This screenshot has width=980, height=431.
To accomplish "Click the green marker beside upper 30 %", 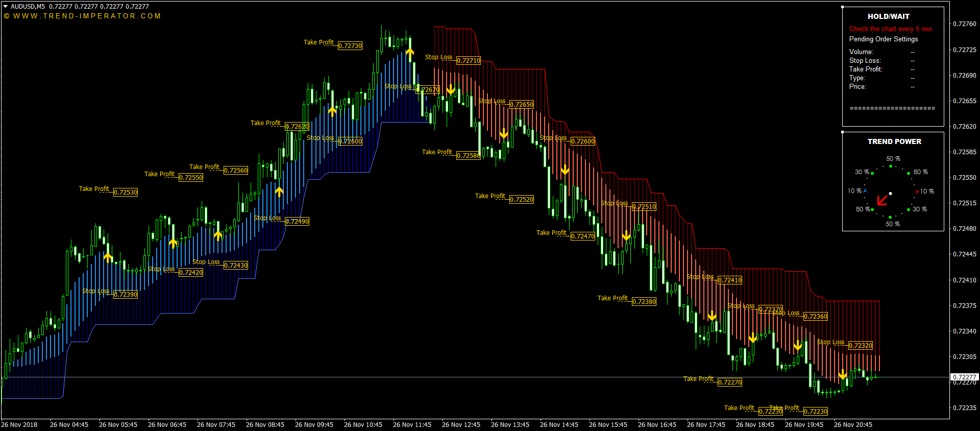I will [x=872, y=174].
